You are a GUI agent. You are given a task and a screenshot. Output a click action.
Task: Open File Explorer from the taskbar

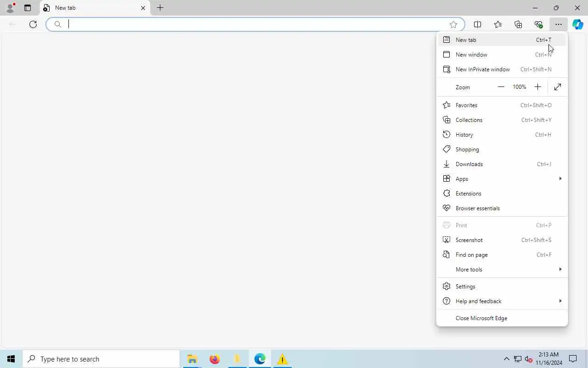click(192, 359)
